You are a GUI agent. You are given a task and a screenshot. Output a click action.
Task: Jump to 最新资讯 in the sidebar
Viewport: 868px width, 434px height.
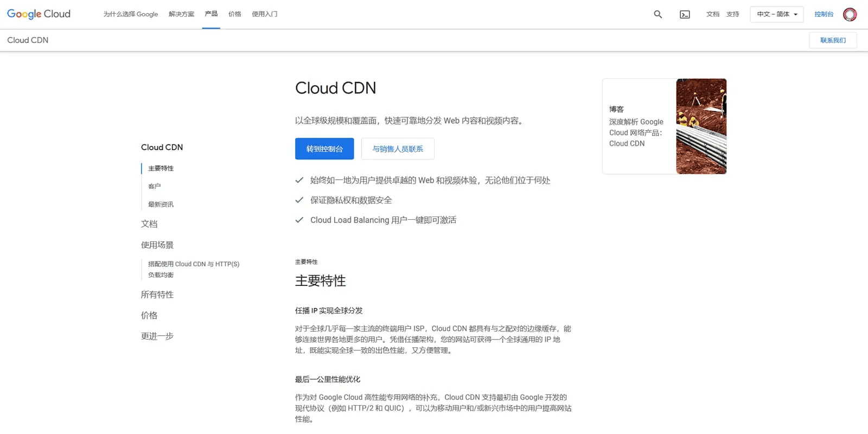(161, 204)
